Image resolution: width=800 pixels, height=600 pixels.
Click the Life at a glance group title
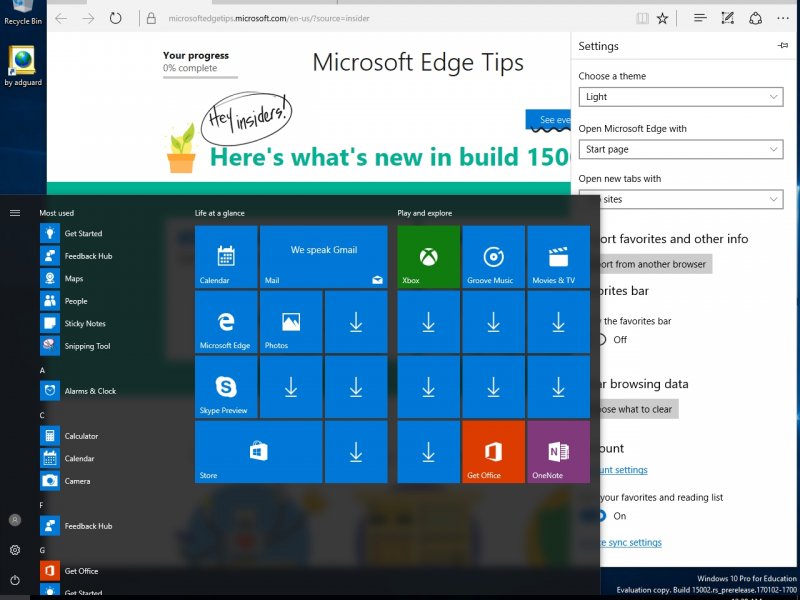[219, 213]
